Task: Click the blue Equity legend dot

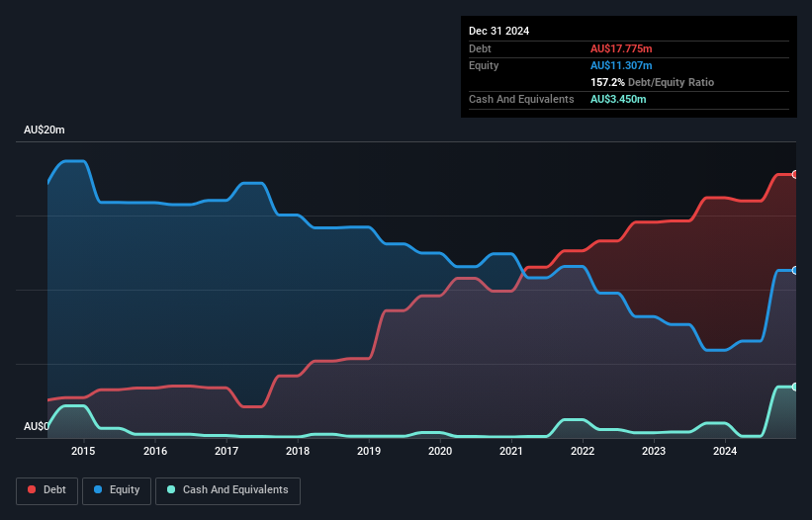Action: (x=98, y=489)
